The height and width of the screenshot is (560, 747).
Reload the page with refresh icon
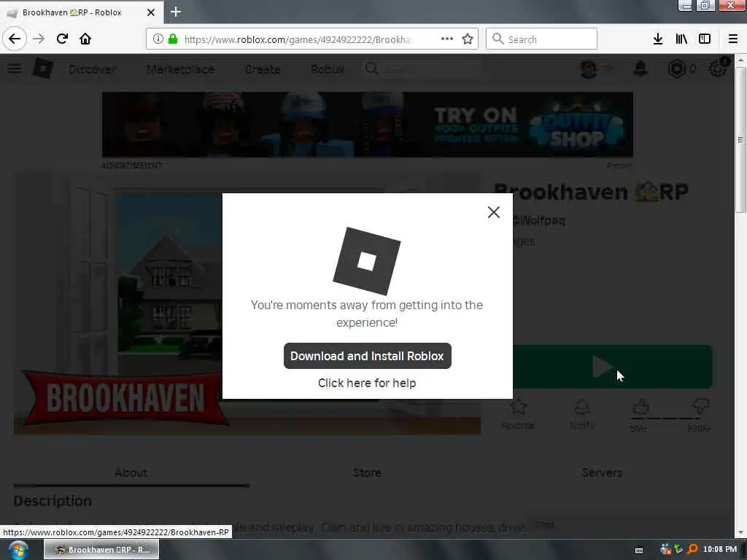pyautogui.click(x=62, y=39)
